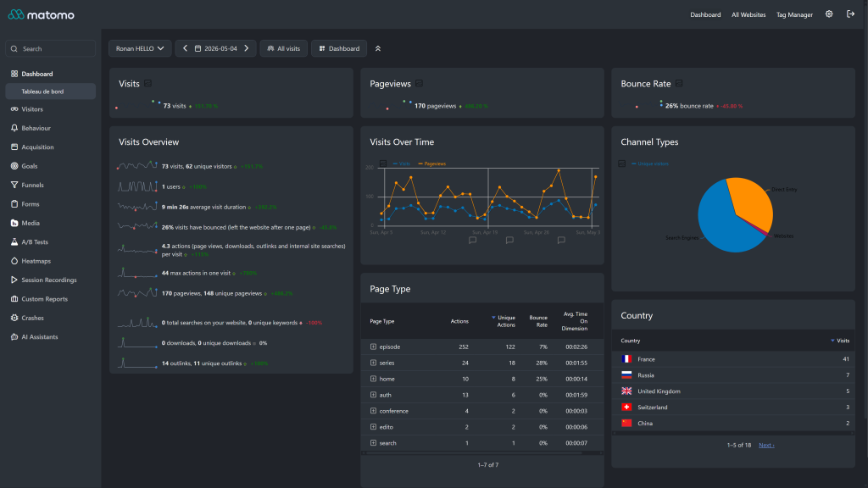Open the settings gear icon
Image resolution: width=868 pixels, height=488 pixels.
point(829,14)
